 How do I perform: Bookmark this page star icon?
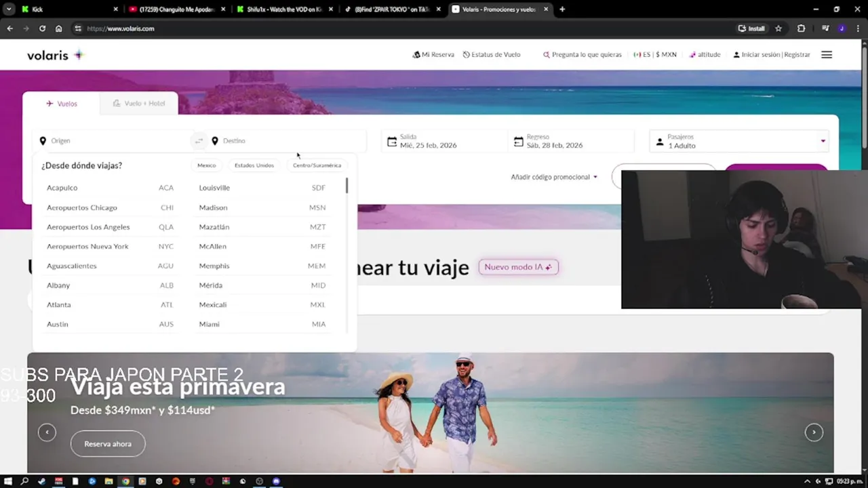tap(778, 28)
